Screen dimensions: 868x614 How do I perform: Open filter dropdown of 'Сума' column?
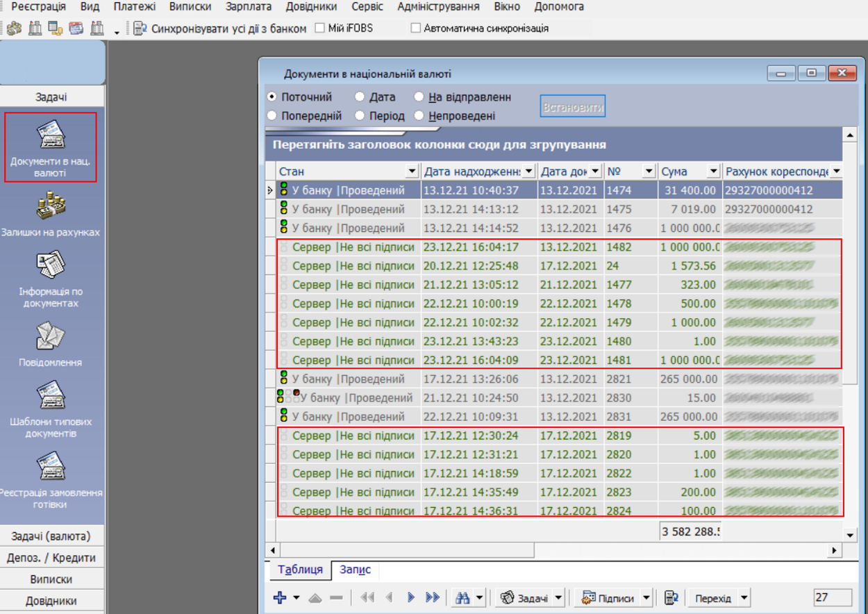click(713, 172)
